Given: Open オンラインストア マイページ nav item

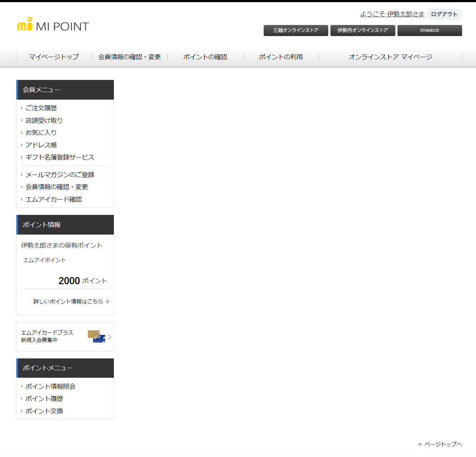Looking at the screenshot, I should (x=390, y=57).
